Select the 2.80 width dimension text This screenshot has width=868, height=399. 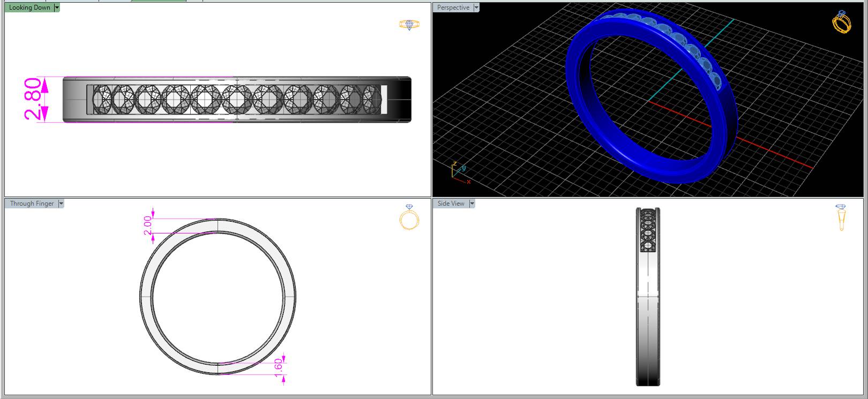(x=33, y=99)
